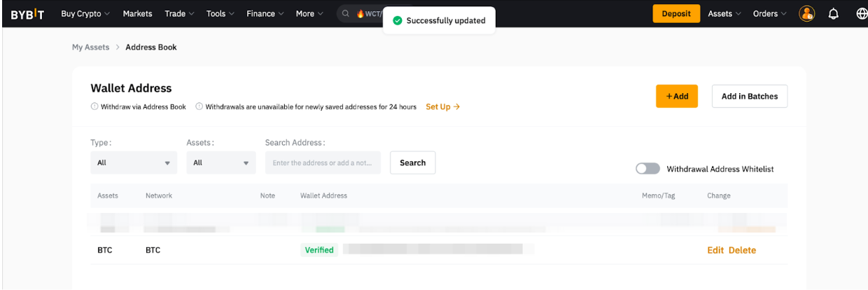
Task: Click the orange Deposit button
Action: pos(676,14)
